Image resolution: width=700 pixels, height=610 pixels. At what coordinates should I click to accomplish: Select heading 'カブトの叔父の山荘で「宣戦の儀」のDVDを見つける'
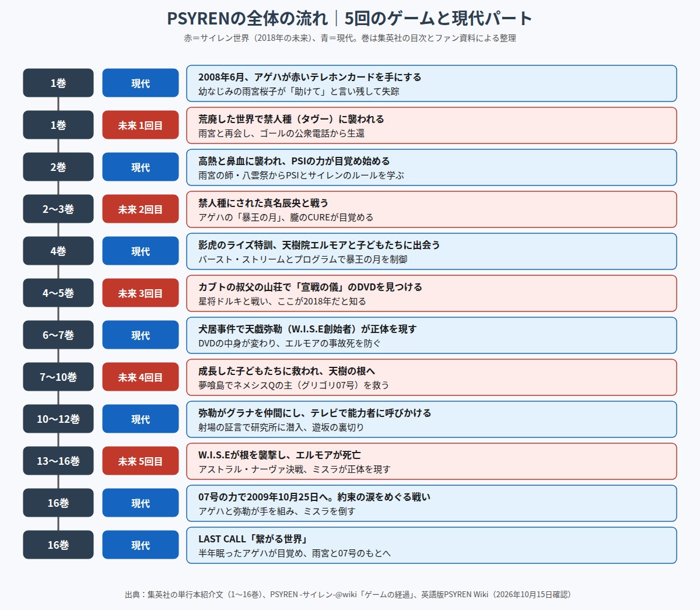(310, 287)
